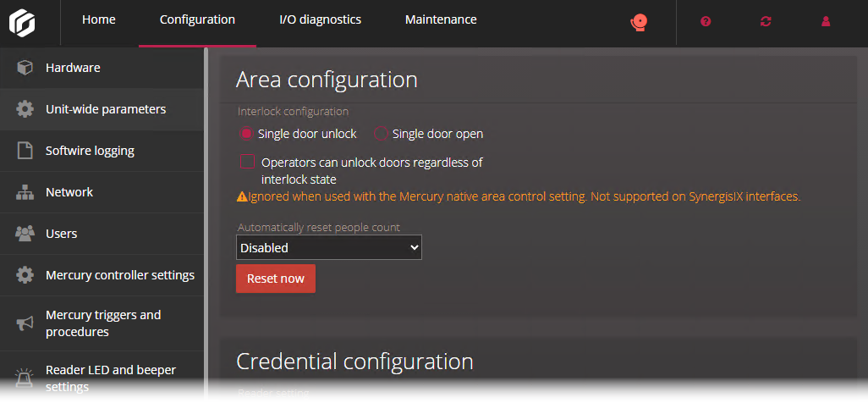Click the Unit-wide parameters gear icon
This screenshot has width=868, height=403.
25,109
